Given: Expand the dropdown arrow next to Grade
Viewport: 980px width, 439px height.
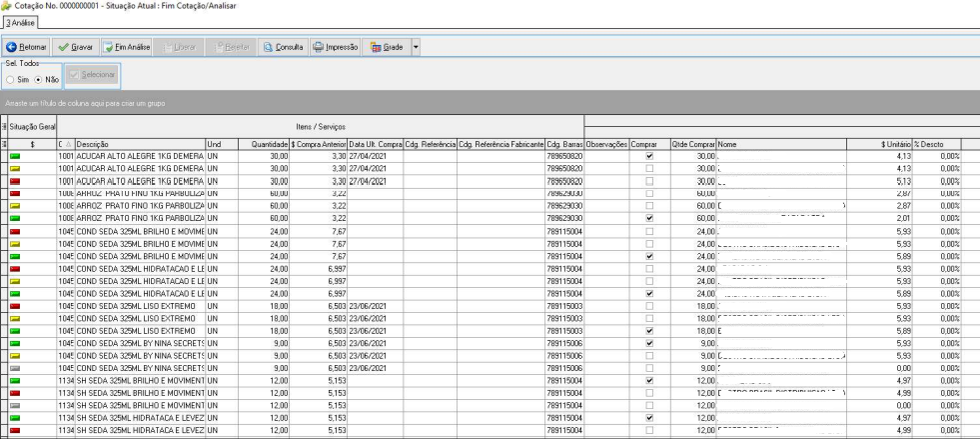Looking at the screenshot, I should point(416,47).
